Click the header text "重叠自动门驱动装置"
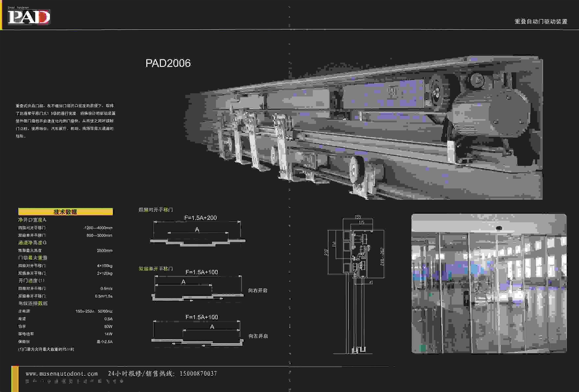Image resolution: width=579 pixels, height=392 pixels. (541, 22)
